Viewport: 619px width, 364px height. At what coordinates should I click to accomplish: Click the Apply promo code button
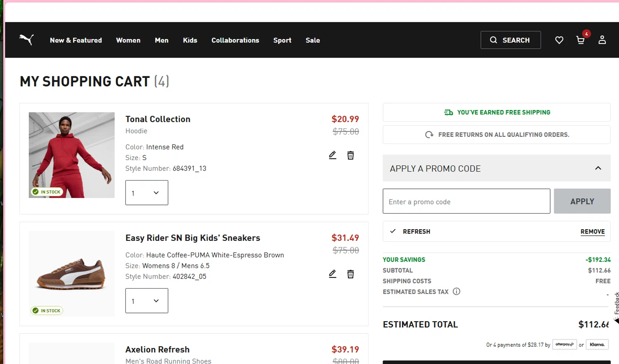point(582,201)
